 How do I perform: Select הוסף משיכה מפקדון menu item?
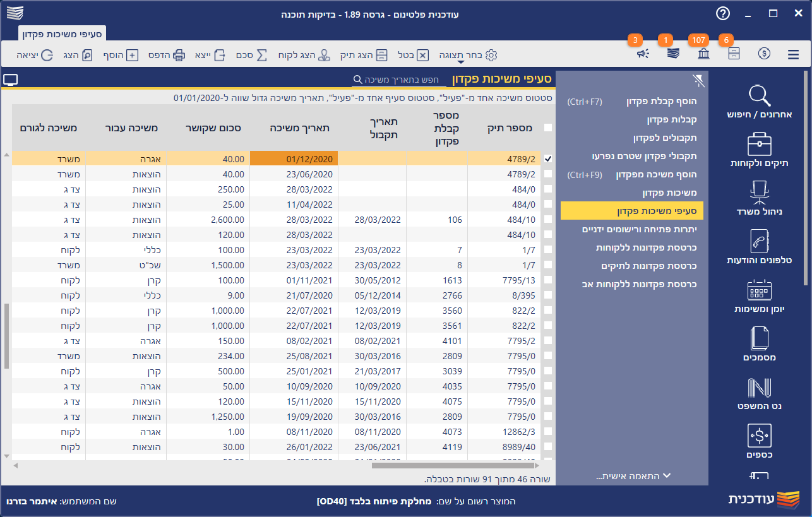click(x=632, y=174)
